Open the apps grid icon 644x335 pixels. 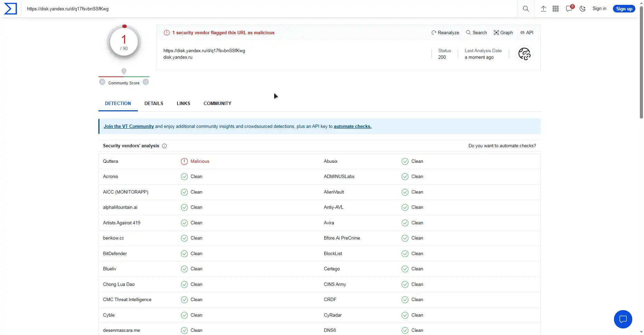[556, 9]
